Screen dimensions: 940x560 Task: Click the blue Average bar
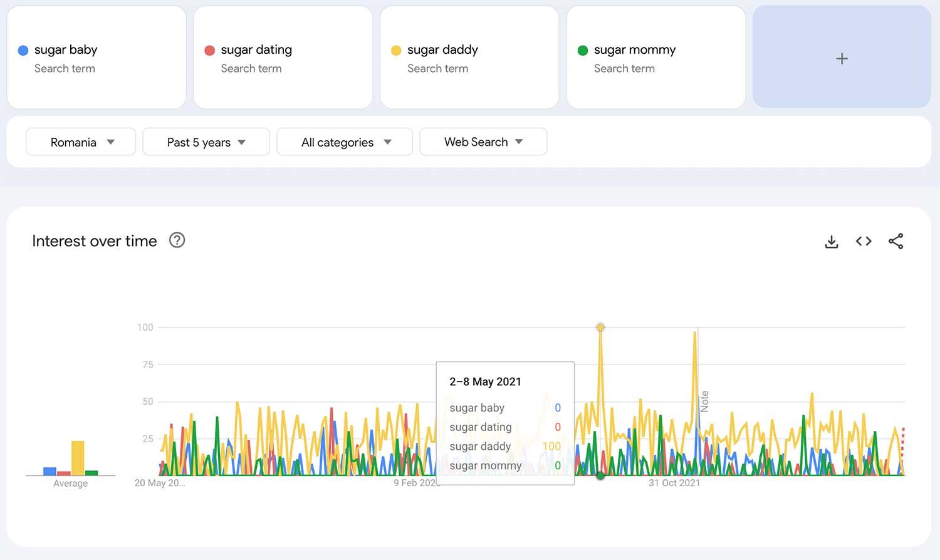click(x=50, y=472)
